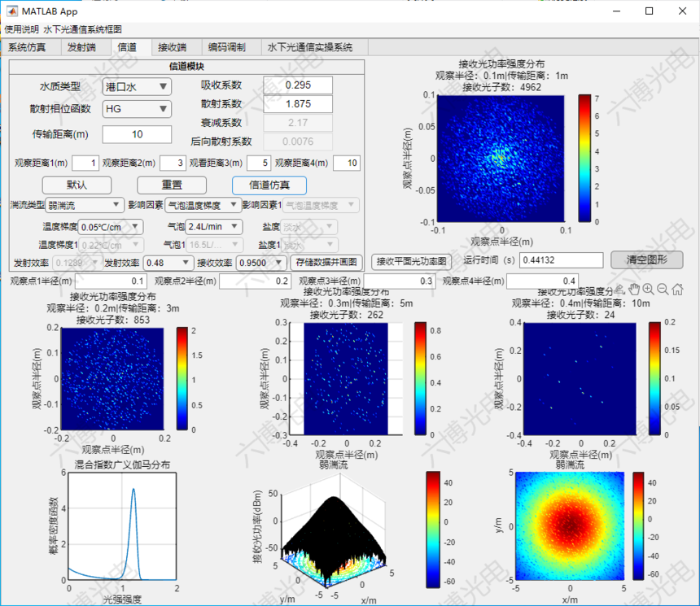
Task: Click the 清空图形 button
Action: click(646, 259)
